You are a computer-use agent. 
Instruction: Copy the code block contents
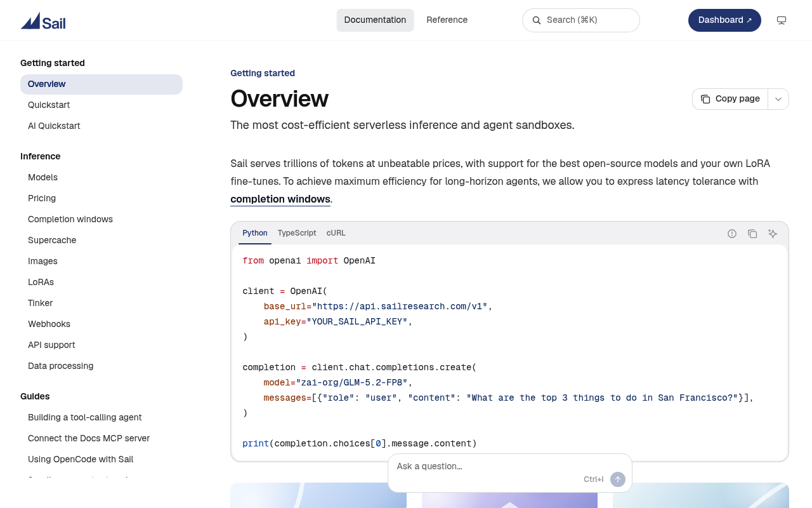[x=752, y=234]
